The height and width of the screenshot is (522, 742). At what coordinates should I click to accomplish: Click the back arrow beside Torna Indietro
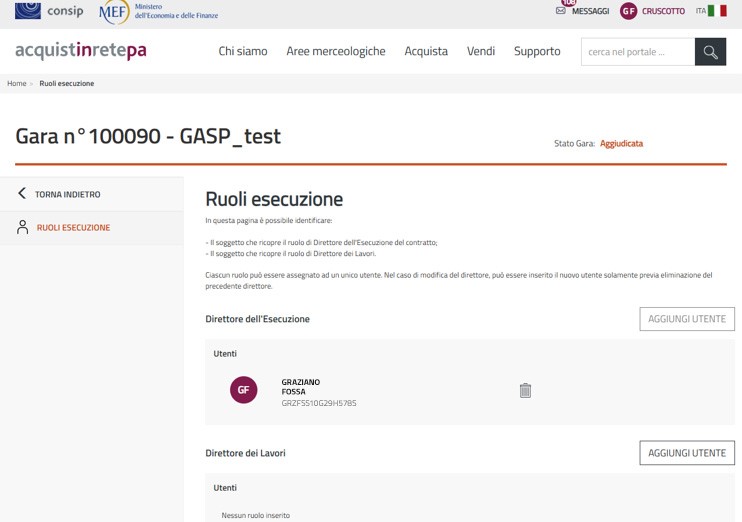click(x=22, y=194)
